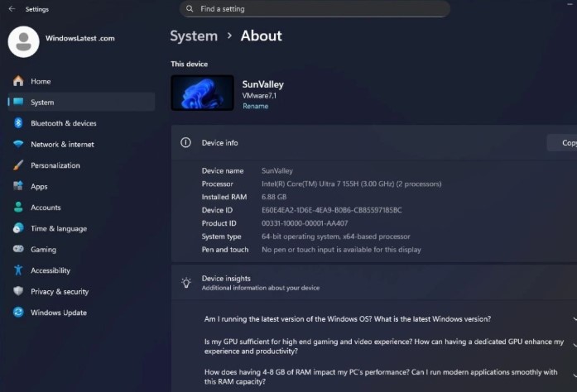This screenshot has height=392, width=577.
Task: Open the Home page icon in sidebar
Action: [x=18, y=81]
